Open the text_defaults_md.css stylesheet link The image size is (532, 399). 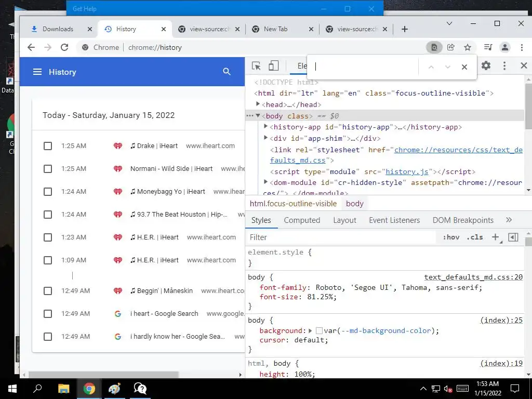[x=458, y=150]
